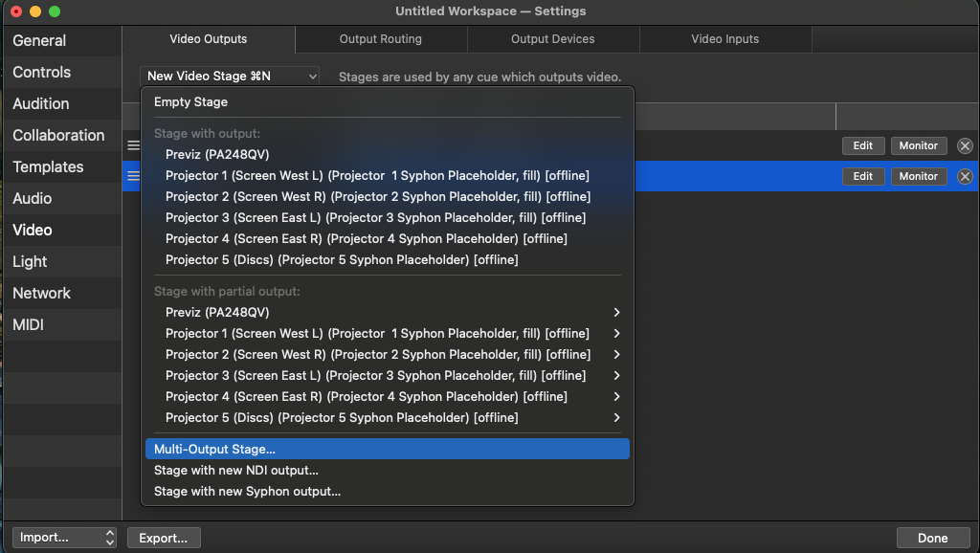Click the drag handle icon of the first stage row
980x553 pixels.
[x=133, y=145]
